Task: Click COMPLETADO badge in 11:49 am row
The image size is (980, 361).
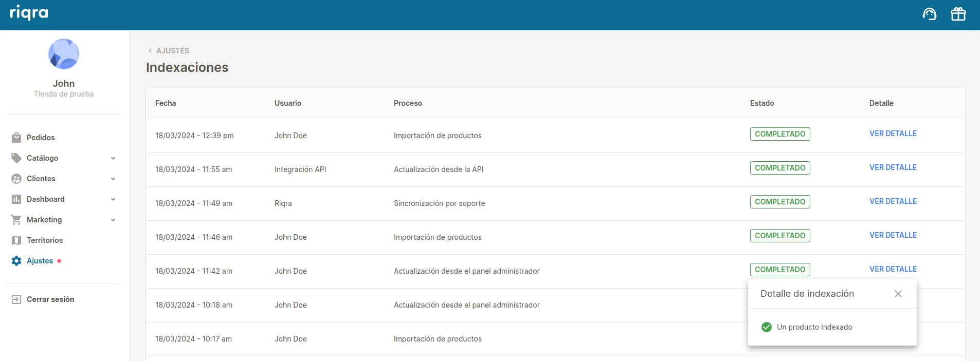Action: click(x=780, y=202)
